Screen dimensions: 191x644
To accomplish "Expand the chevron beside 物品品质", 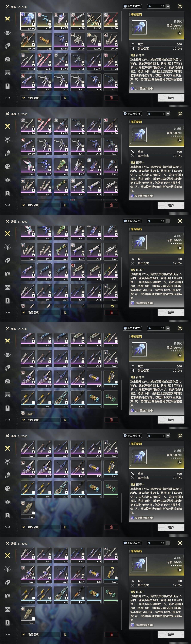I will (x=24, y=98).
